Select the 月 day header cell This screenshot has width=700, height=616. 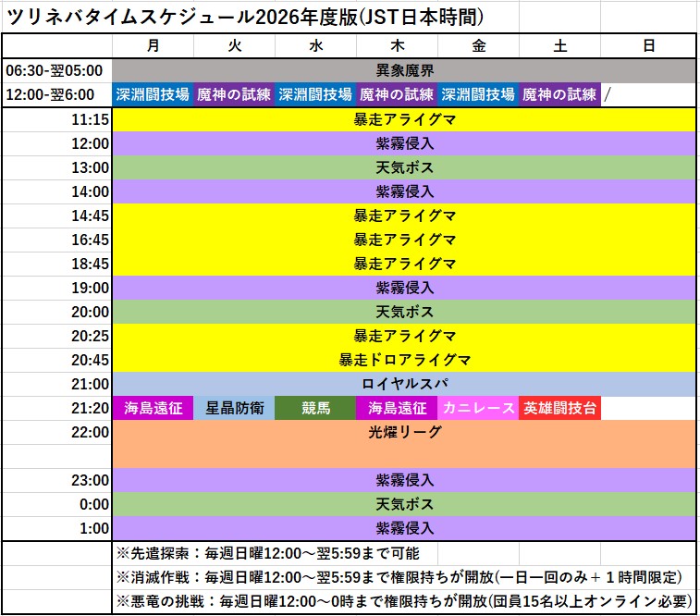(x=153, y=45)
